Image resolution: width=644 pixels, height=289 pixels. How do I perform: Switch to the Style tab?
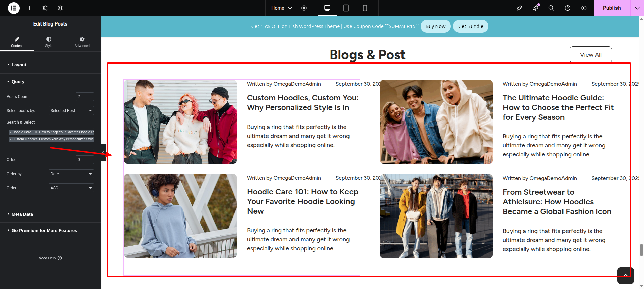(49, 42)
